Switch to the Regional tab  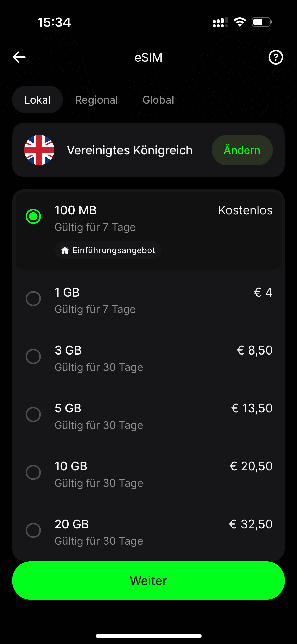pos(96,100)
